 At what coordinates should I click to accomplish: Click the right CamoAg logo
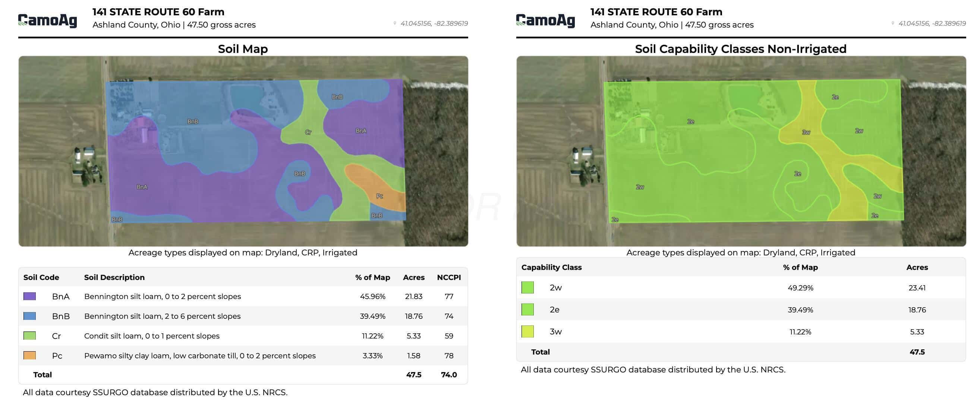(x=546, y=21)
